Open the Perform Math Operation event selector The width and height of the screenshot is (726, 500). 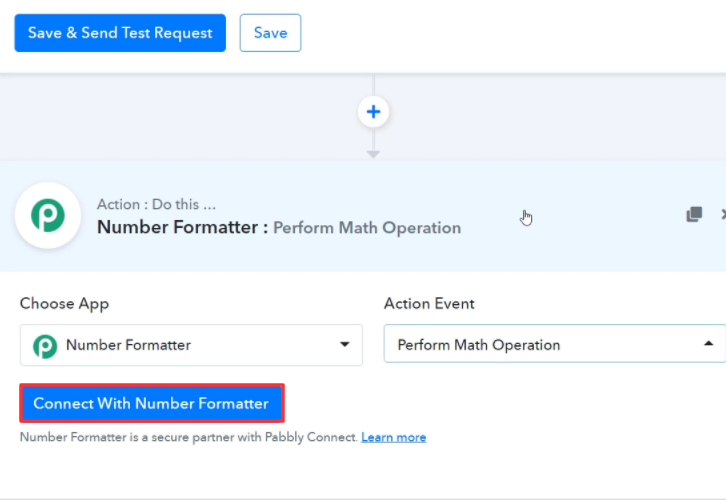540,345
